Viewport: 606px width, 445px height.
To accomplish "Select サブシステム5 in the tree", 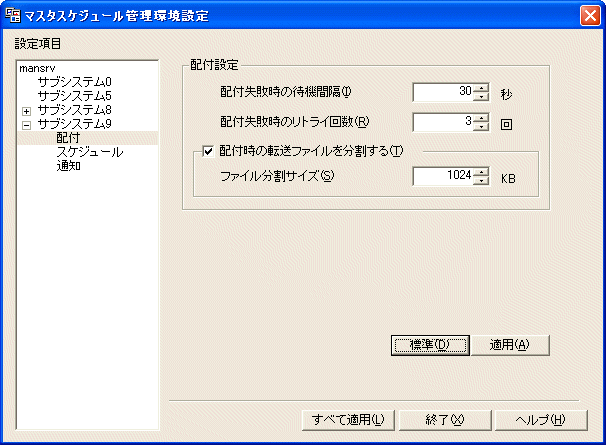I will point(74,96).
